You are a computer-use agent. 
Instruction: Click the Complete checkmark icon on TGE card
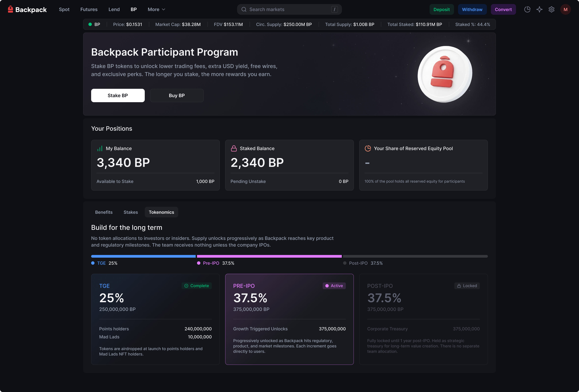pos(186,286)
